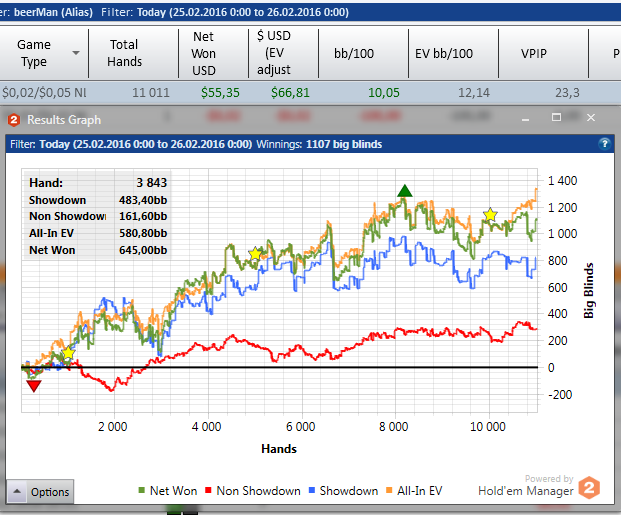Toggle the Showdown blue legend swatch
This screenshot has width=621, height=515.
[312, 490]
